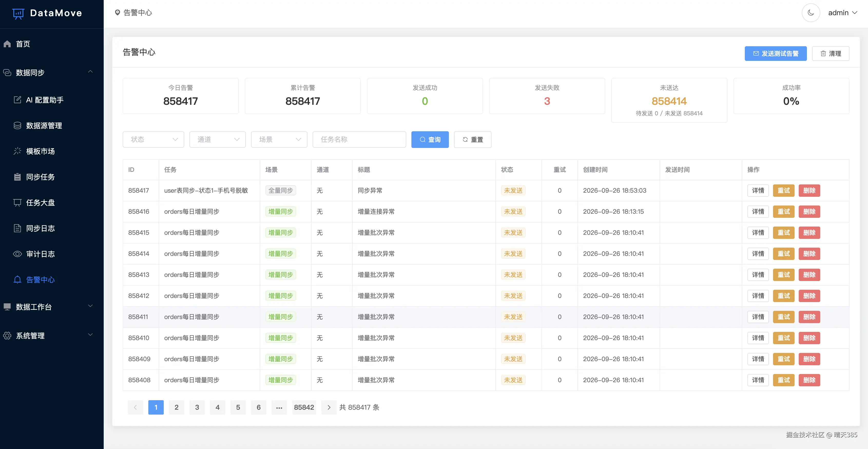
Task: Open the 场景 filter dropdown
Action: [279, 139]
